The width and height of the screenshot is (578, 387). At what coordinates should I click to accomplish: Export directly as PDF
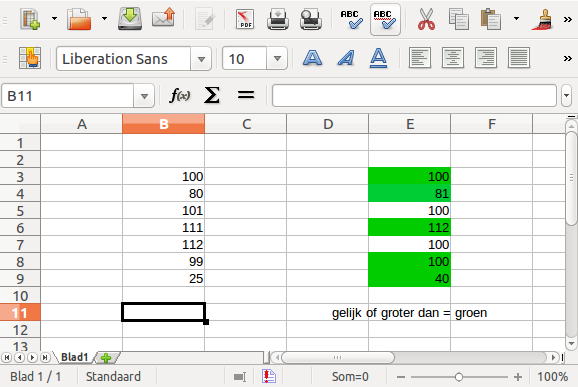click(245, 19)
